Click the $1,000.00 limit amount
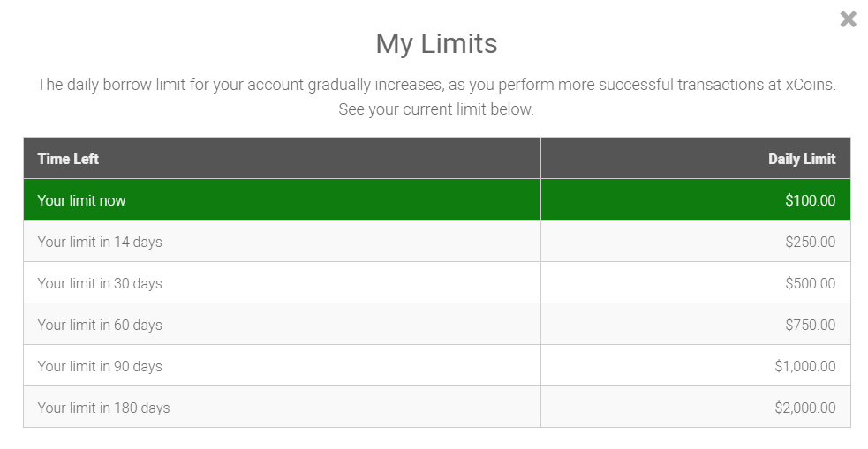This screenshot has width=868, height=449. (804, 366)
